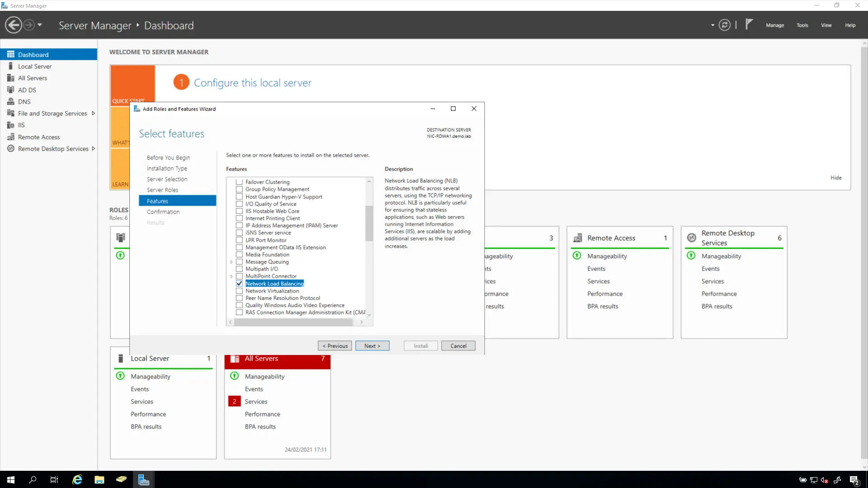Click the Cancel button in wizard
Image resolution: width=868 pixels, height=488 pixels.
click(x=458, y=346)
